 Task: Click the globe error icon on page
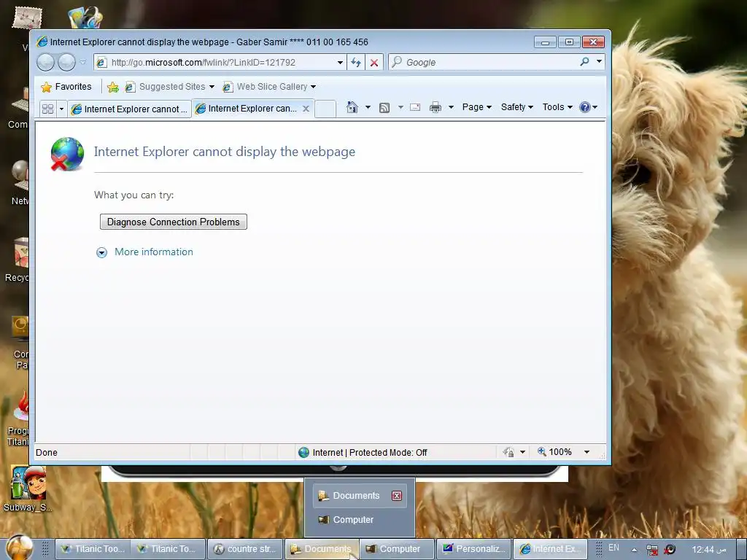coord(66,153)
